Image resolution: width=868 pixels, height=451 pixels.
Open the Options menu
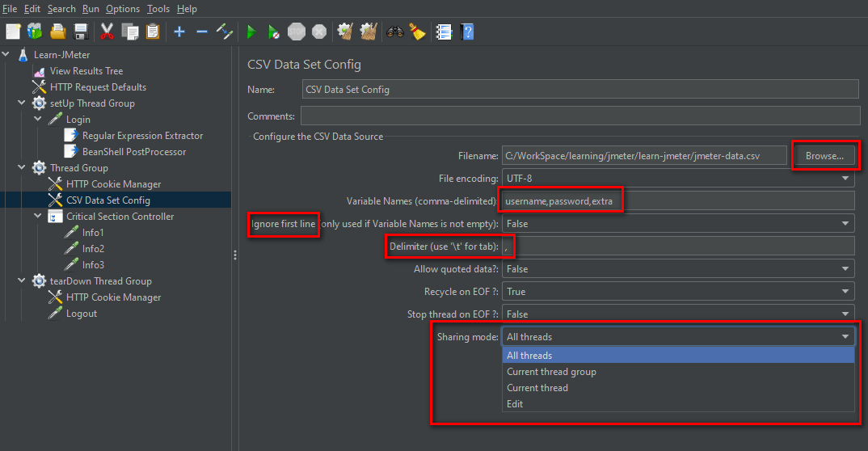tap(123, 9)
